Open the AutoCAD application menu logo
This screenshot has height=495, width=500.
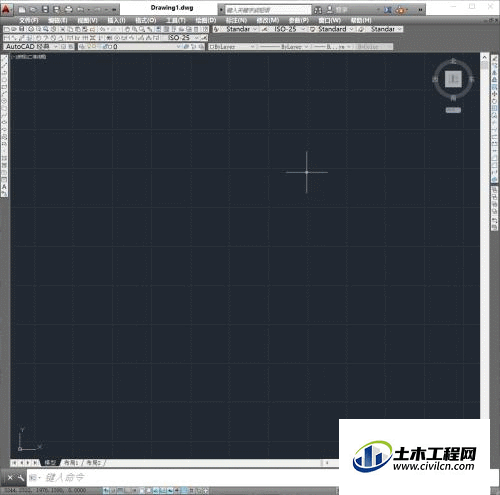(x=7, y=9)
